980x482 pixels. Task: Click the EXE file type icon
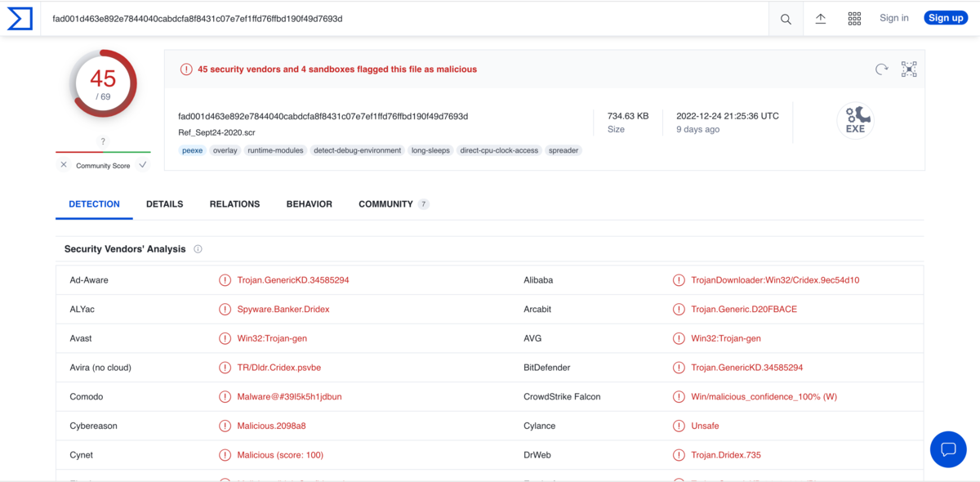tap(855, 121)
